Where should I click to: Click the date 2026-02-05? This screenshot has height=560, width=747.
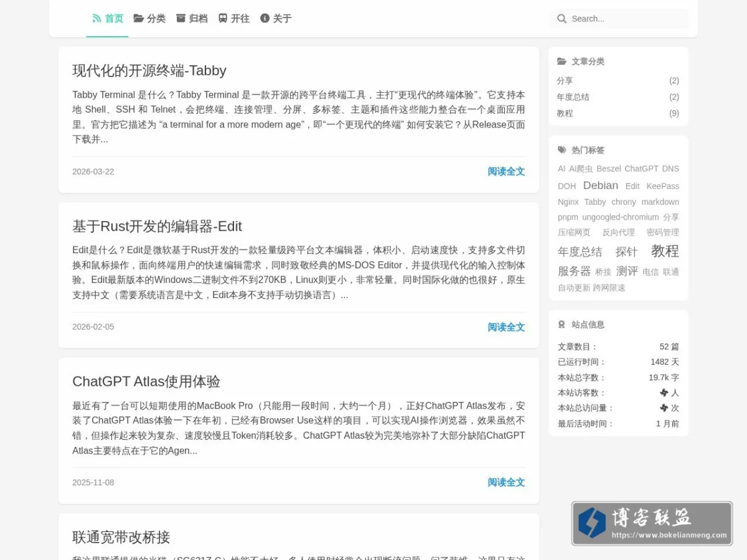(x=93, y=327)
